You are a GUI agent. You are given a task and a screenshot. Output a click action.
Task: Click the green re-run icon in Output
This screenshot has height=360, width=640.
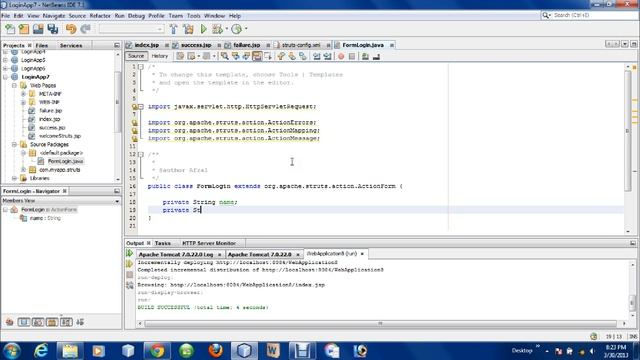[130, 253]
